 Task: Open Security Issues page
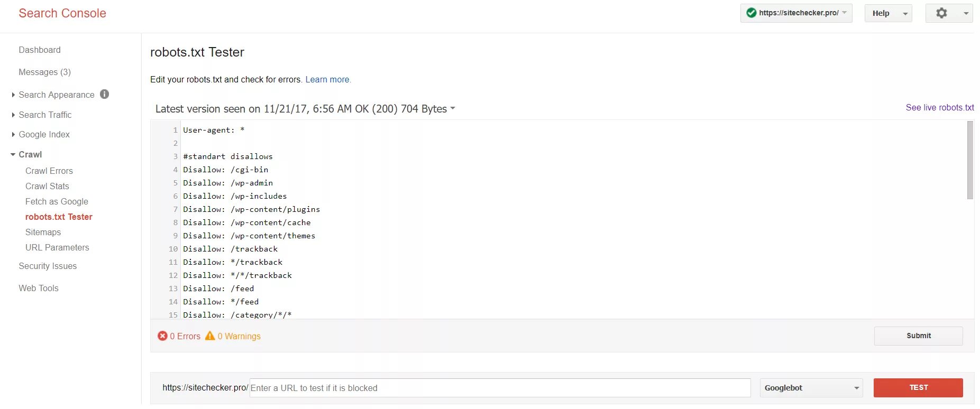point(48,266)
